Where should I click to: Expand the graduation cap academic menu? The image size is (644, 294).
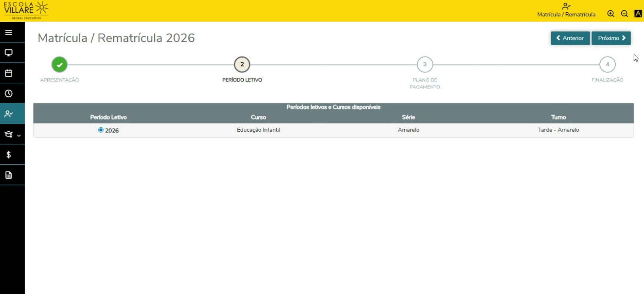[12, 134]
